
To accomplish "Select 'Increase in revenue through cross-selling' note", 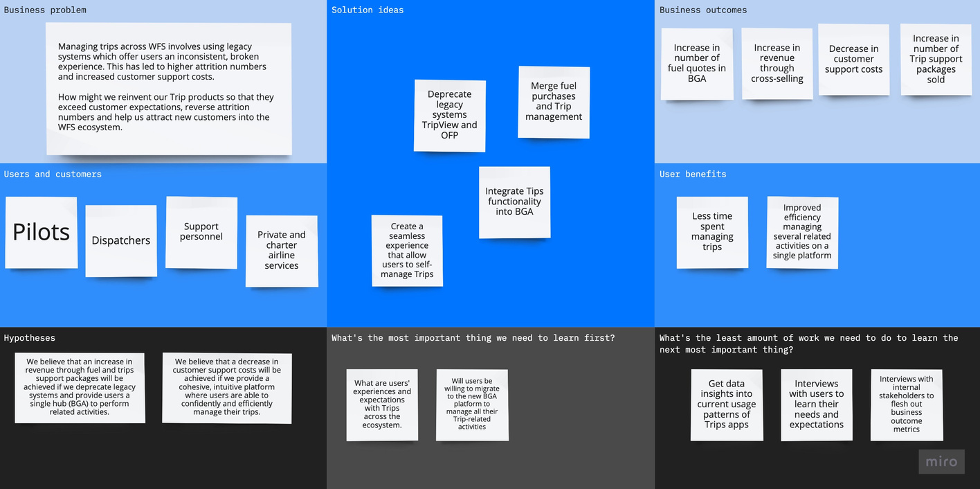I will [x=777, y=64].
